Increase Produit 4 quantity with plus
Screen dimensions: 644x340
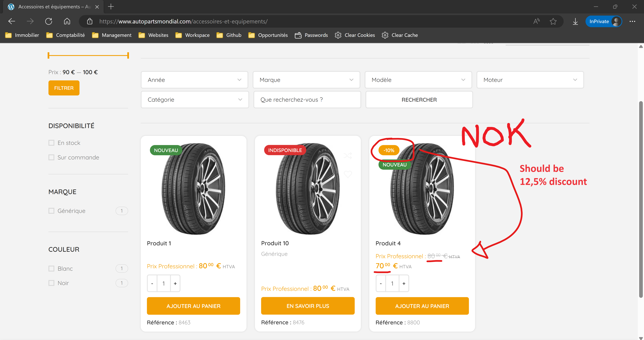(404, 283)
